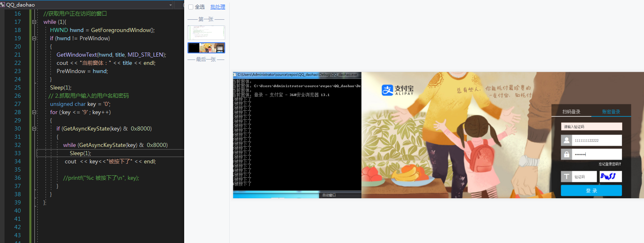Screen dimensions: 644x243
Task: Click the while (GetAsyncKeyState(key) & 0x8000) line
Action: (x=116, y=145)
